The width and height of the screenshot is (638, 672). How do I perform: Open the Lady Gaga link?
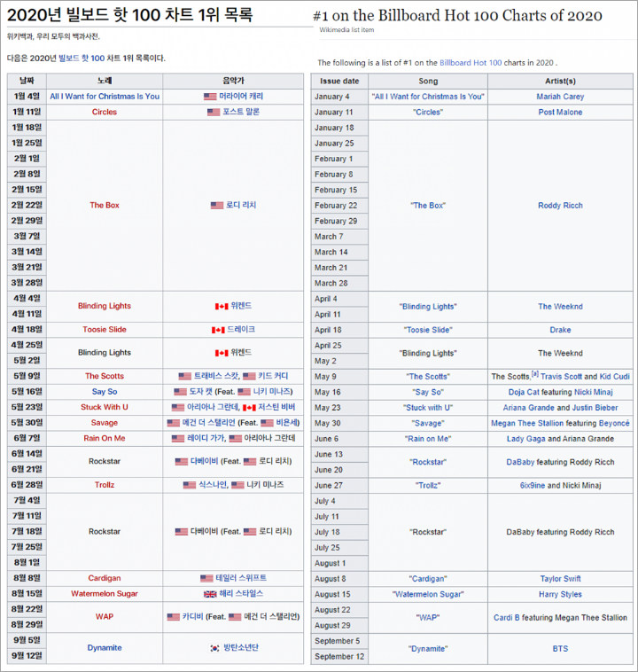pyautogui.click(x=525, y=439)
